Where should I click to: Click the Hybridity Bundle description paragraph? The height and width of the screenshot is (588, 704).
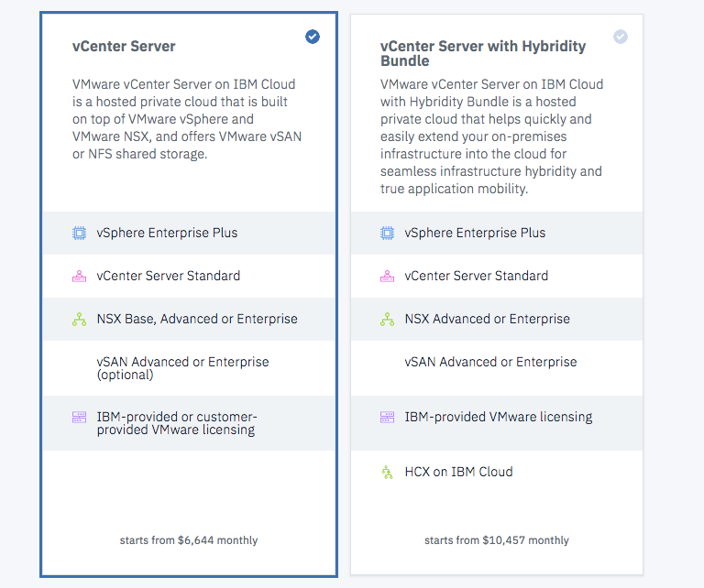pyautogui.click(x=492, y=136)
